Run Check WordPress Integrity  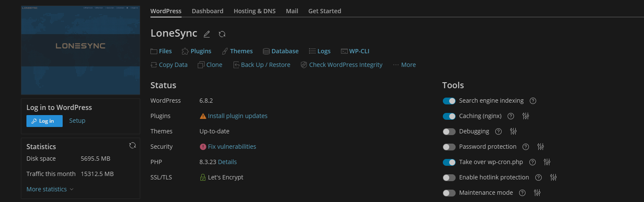point(342,65)
